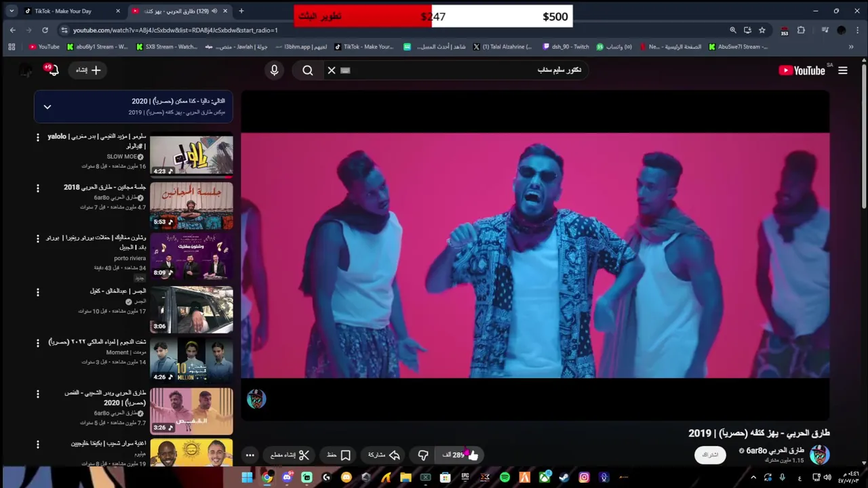Open options for the porto riviera playlist video
868x488 pixels.
38,239
